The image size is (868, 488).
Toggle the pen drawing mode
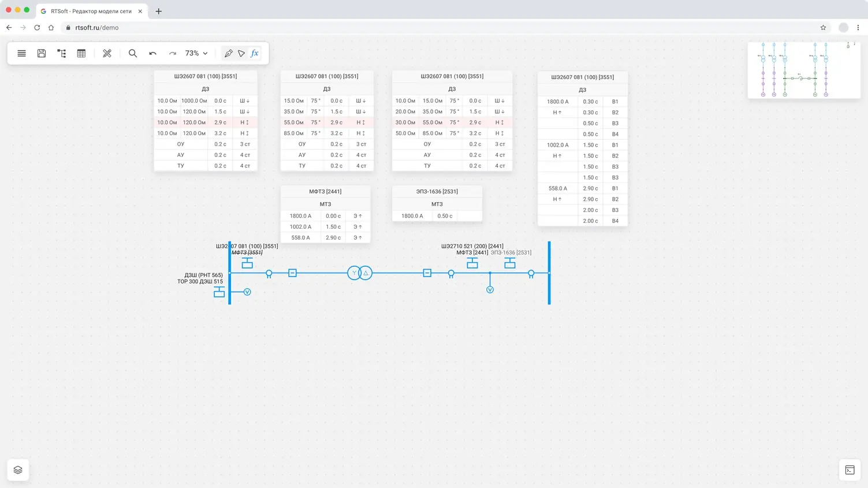pyautogui.click(x=229, y=53)
